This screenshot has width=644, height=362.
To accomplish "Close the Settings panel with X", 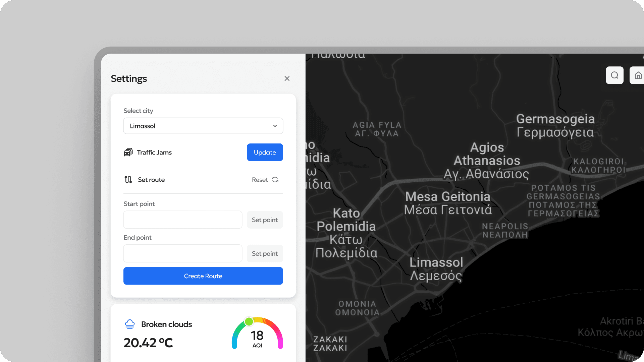I will (287, 78).
